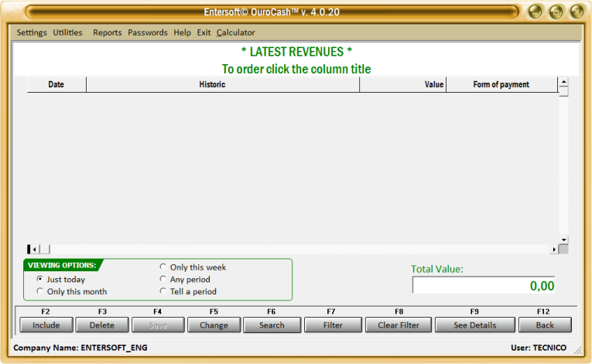Screen dimensions: 592x364
Task: Click the Exit menu item
Action: point(204,32)
